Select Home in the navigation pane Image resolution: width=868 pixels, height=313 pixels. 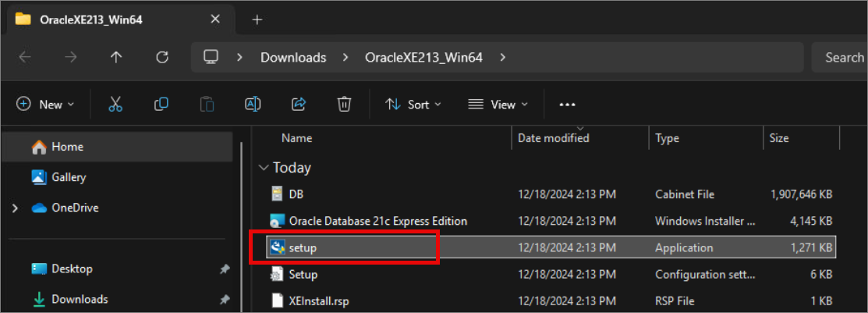[117, 147]
